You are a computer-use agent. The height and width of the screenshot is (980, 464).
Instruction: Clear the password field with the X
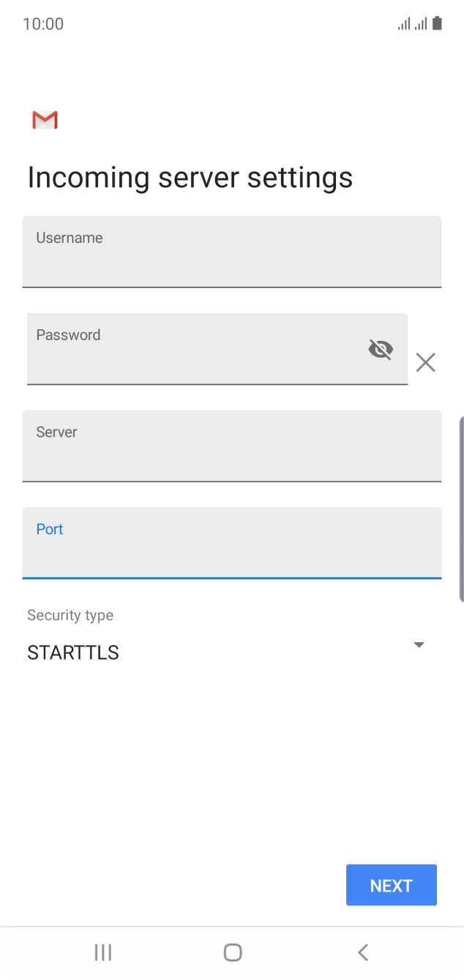click(426, 362)
